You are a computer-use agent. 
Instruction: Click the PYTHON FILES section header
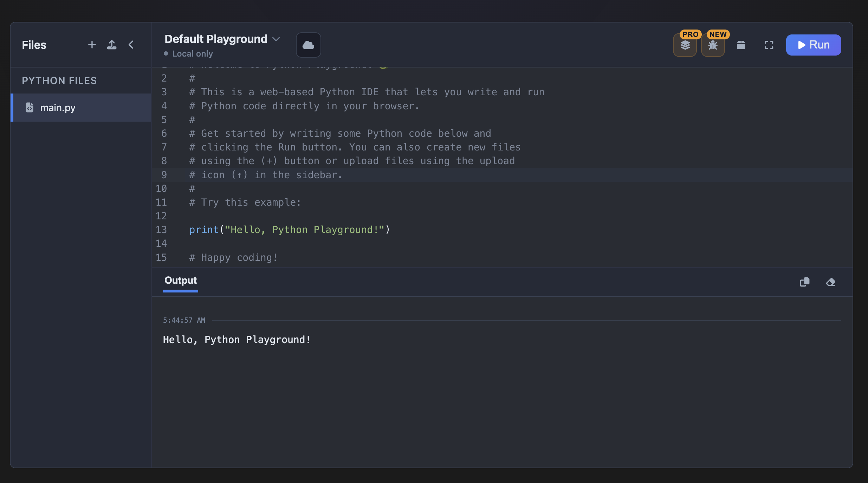59,80
